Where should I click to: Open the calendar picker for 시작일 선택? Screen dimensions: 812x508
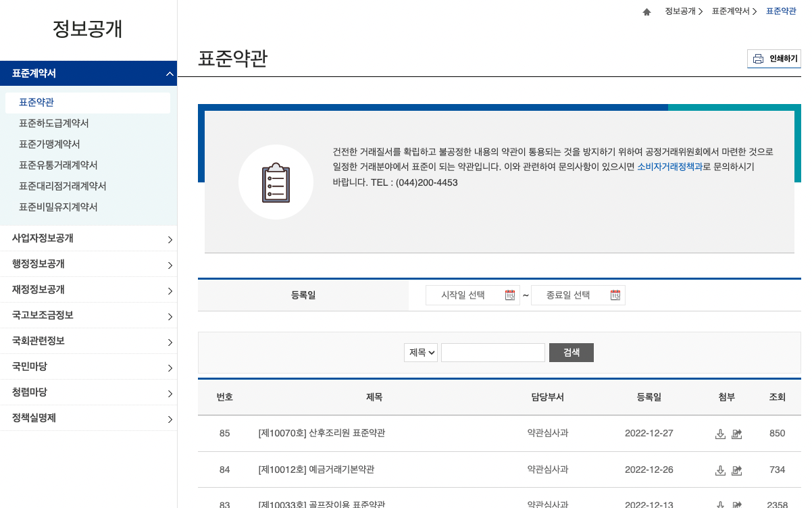(510, 295)
